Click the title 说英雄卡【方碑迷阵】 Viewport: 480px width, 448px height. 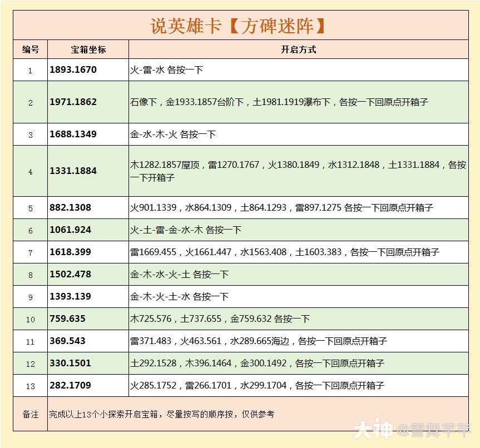238,26
